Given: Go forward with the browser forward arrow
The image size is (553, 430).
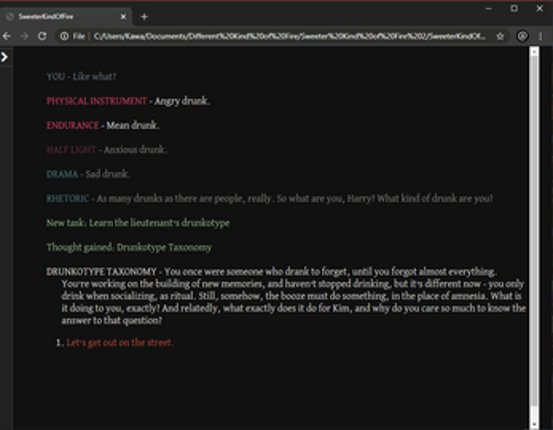Looking at the screenshot, I should coord(24,36).
